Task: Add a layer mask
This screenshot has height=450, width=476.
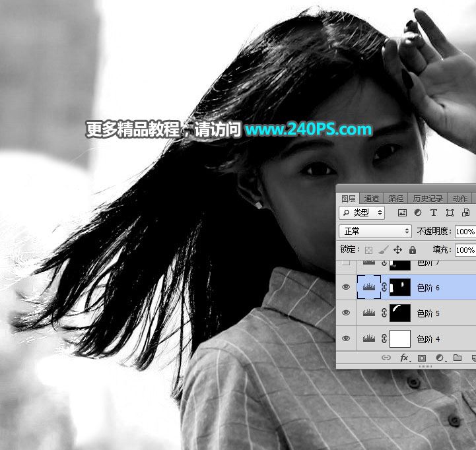Action: pos(422,358)
